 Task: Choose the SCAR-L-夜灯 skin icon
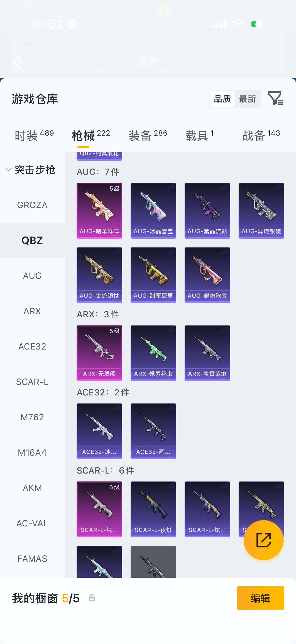153,509
